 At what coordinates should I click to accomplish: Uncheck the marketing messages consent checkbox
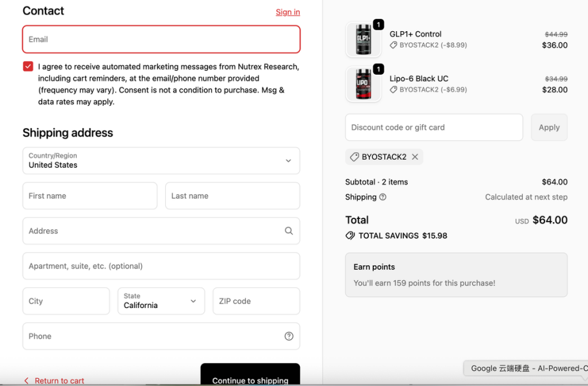click(x=28, y=67)
